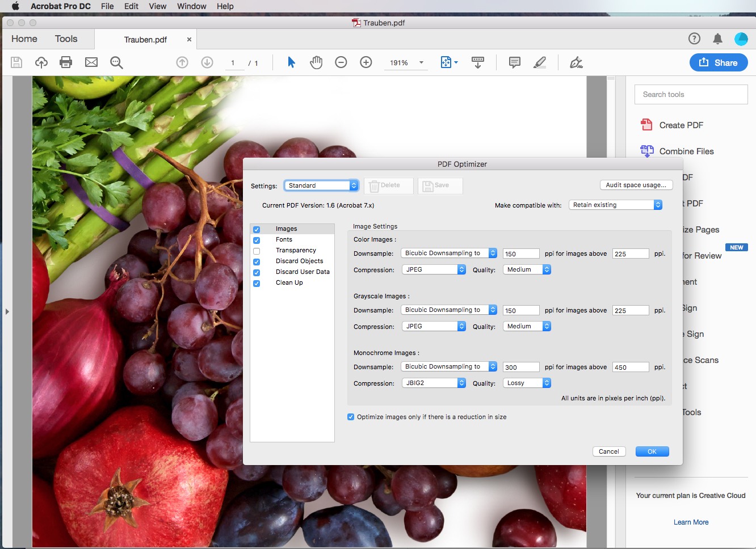Image resolution: width=756 pixels, height=549 pixels.
Task: Open Monochrome Images Compression JBIG2 dropdown
Action: pyautogui.click(x=434, y=383)
